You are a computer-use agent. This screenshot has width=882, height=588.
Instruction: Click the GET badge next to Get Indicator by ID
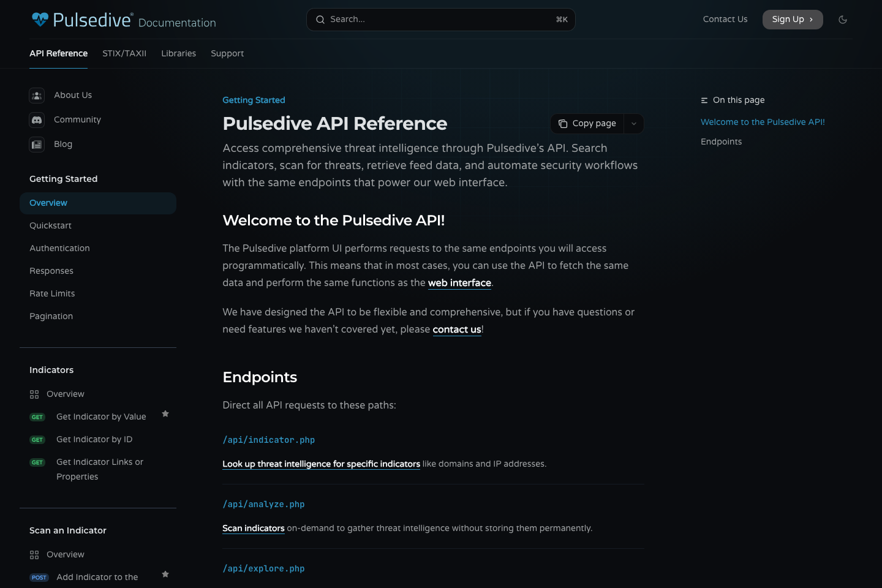click(x=37, y=439)
